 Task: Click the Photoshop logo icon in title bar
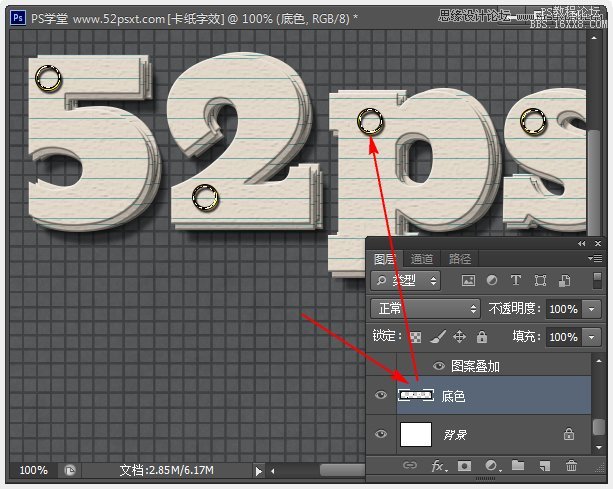[x=18, y=18]
